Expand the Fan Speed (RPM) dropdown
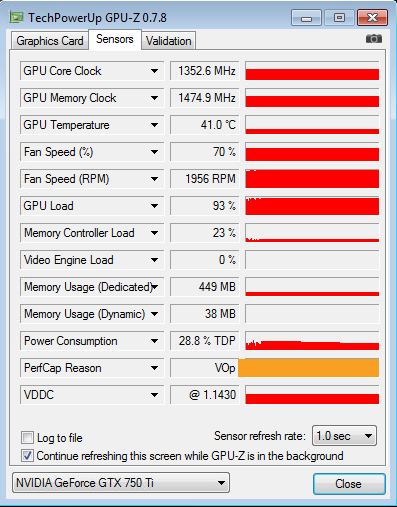Image resolution: width=397 pixels, height=507 pixels. click(x=154, y=179)
